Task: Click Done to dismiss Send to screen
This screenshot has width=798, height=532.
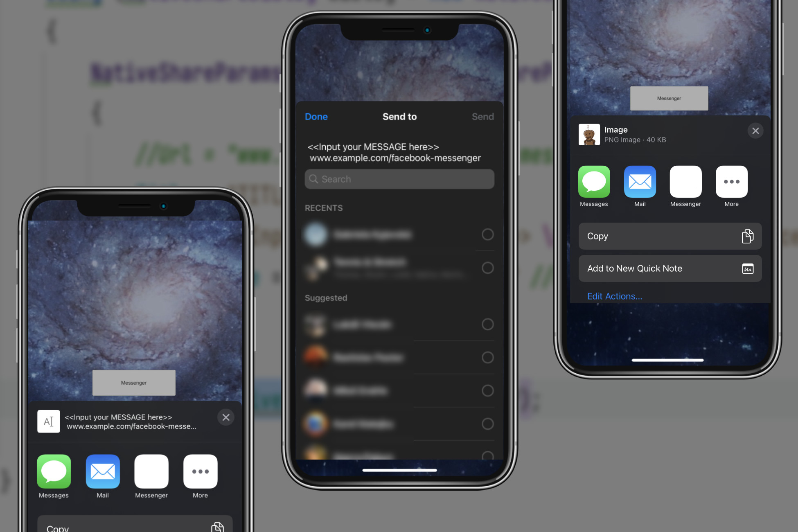Action: (x=315, y=116)
